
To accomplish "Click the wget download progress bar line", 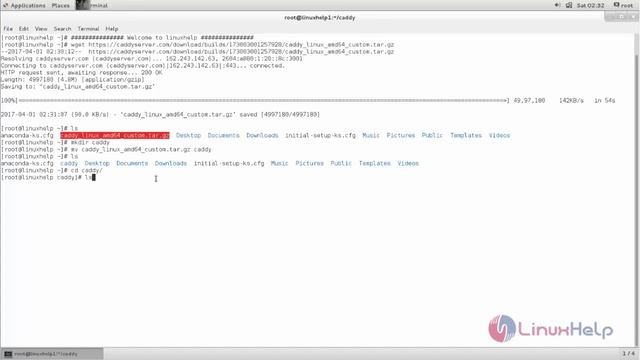I will point(308,100).
